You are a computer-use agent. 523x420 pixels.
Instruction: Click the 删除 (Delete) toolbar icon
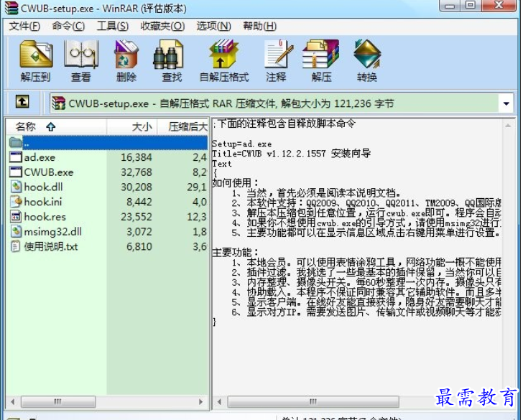coord(126,55)
